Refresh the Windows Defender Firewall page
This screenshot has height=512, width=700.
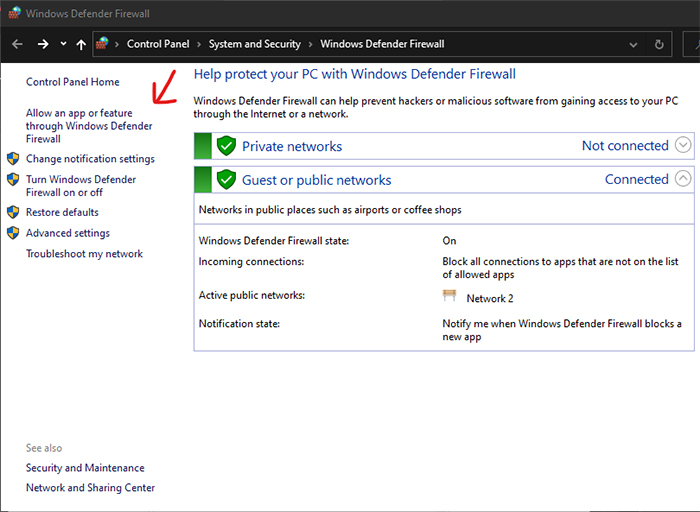click(659, 44)
